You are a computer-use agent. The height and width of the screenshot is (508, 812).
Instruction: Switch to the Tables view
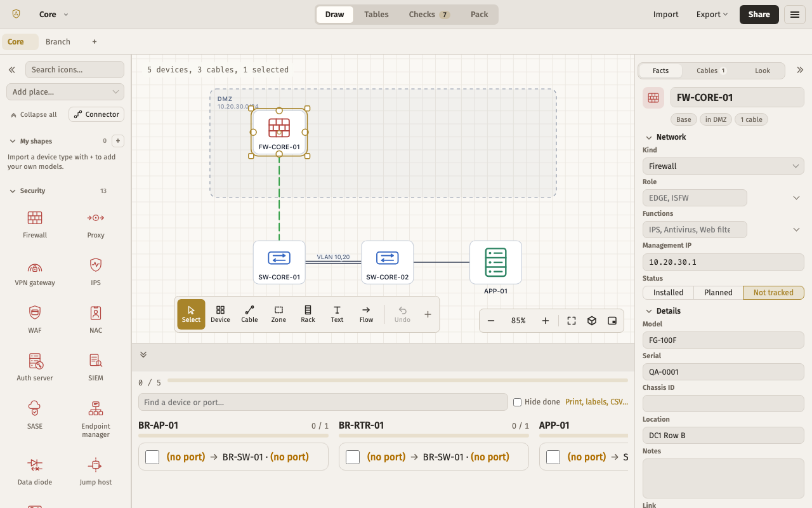point(376,15)
